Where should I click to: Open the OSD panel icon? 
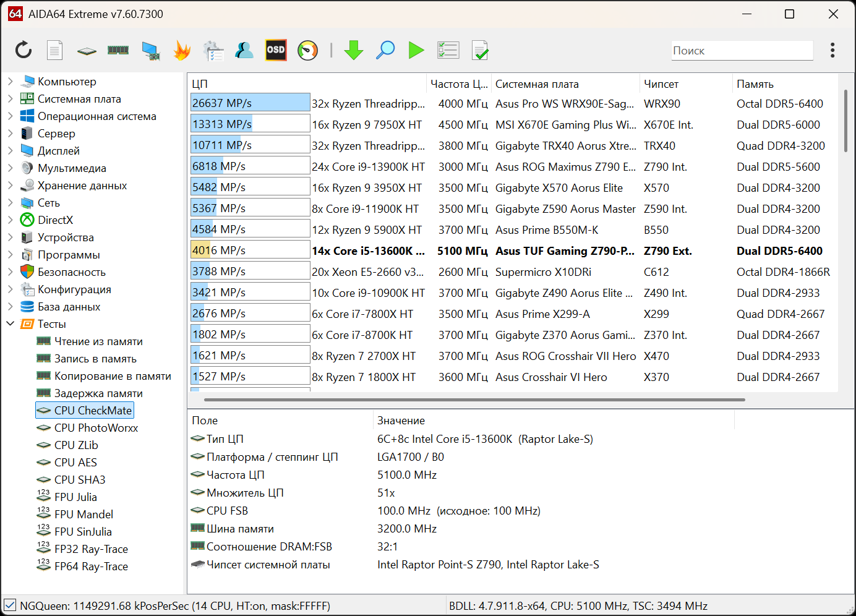tap(276, 50)
